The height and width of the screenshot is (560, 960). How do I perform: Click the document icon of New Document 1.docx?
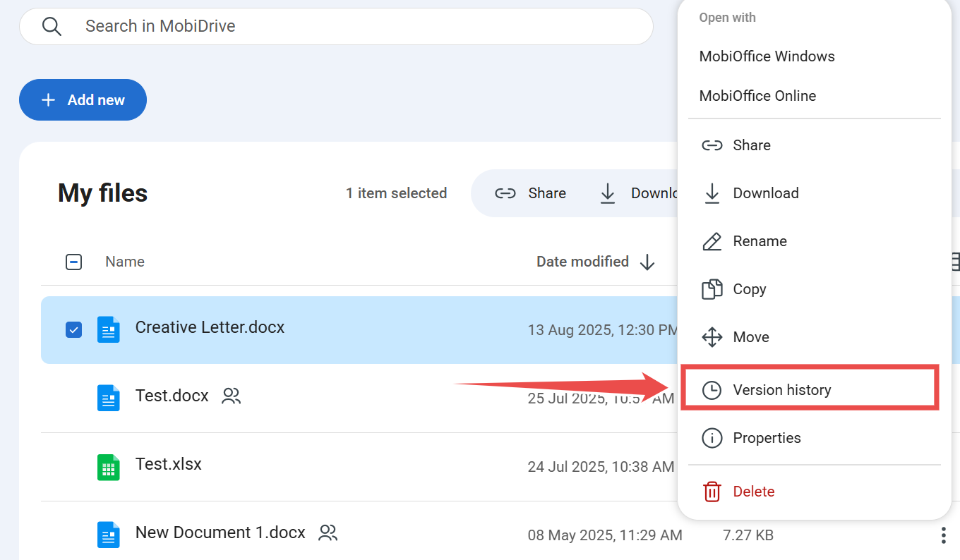[x=108, y=535]
